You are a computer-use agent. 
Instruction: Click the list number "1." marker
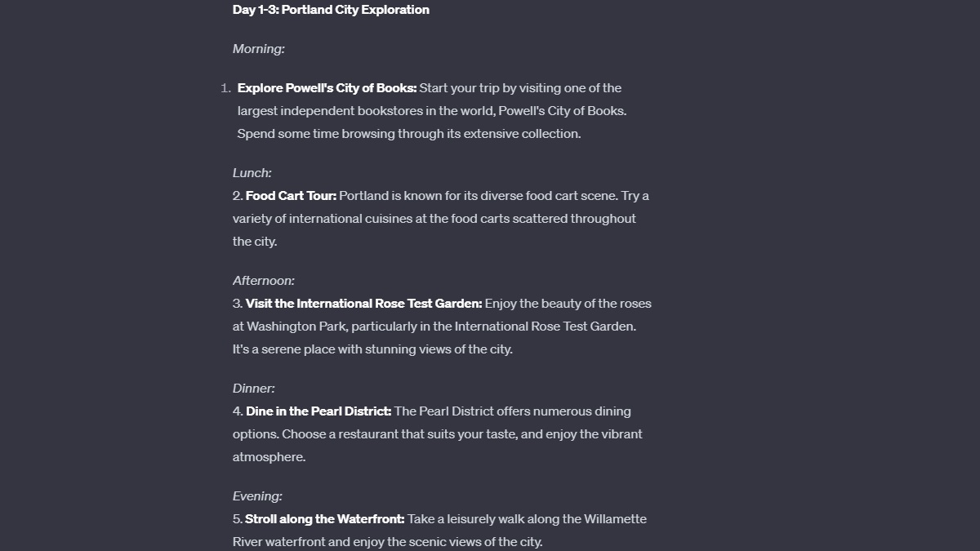[x=226, y=88]
